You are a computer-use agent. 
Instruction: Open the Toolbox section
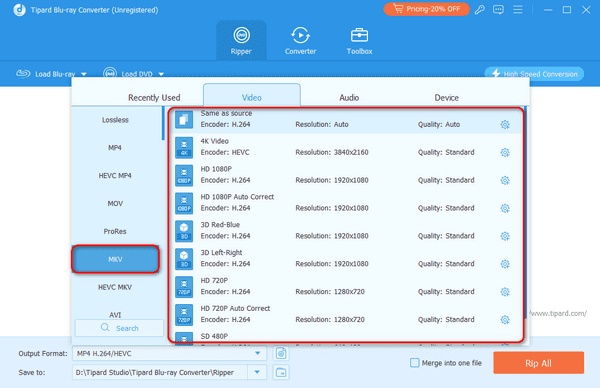[359, 41]
